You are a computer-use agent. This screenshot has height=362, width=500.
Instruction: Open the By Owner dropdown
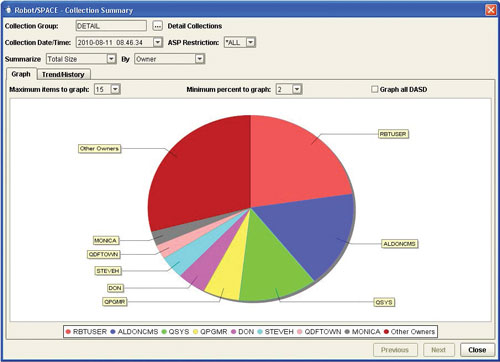tap(199, 59)
